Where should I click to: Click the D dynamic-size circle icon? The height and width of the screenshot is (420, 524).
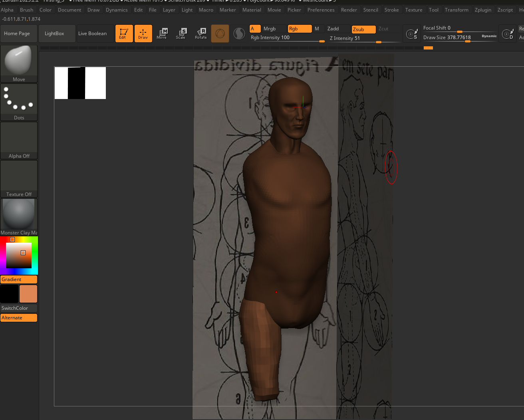(x=508, y=34)
